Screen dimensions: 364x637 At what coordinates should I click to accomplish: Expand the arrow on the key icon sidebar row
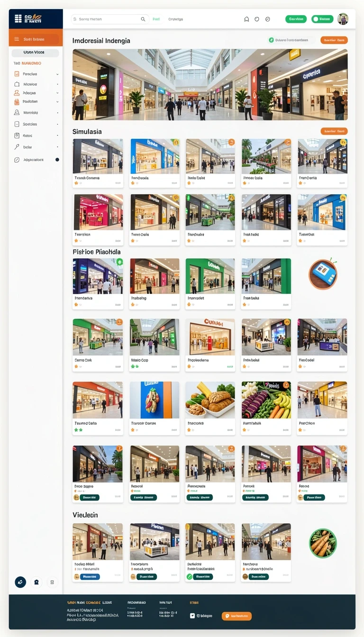click(57, 147)
